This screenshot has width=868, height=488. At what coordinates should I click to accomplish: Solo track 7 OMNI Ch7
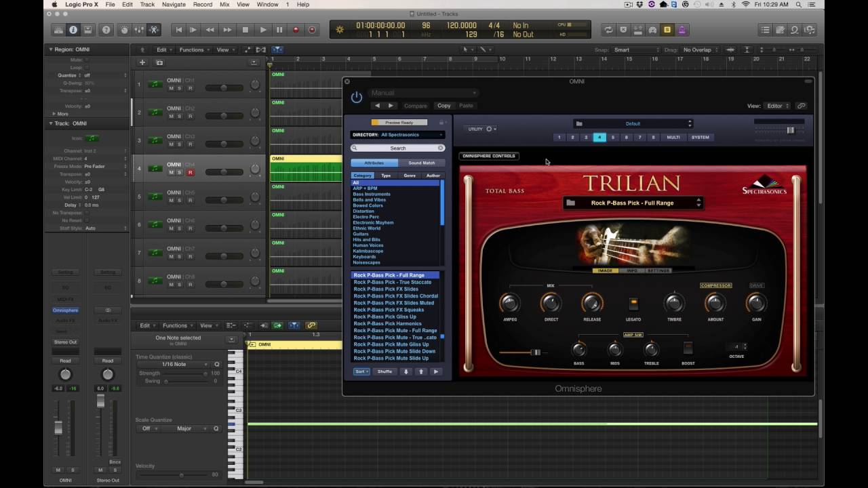pos(180,257)
